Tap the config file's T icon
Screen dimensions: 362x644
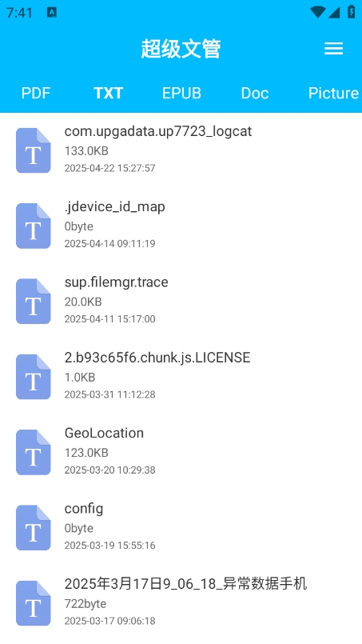[x=34, y=528]
